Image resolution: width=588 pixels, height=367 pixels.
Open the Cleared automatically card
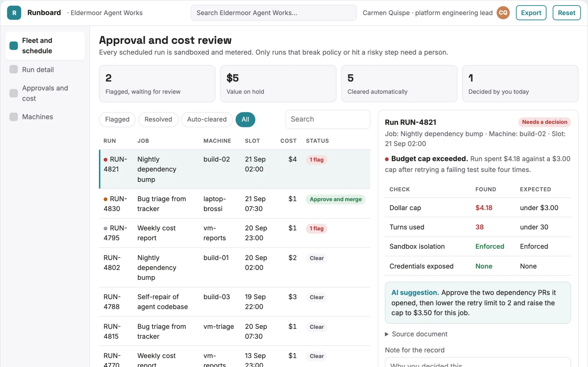[x=399, y=84]
